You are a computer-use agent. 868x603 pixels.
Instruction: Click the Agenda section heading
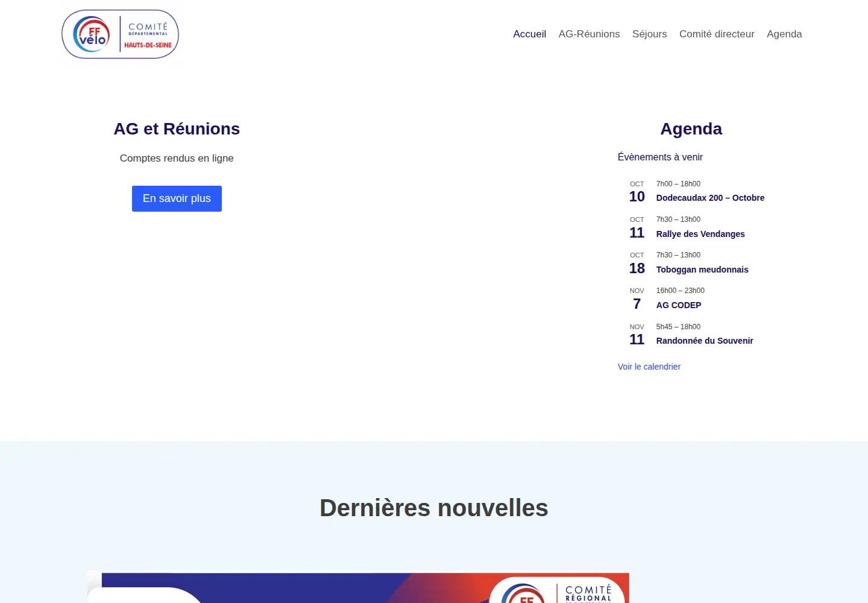tap(691, 129)
